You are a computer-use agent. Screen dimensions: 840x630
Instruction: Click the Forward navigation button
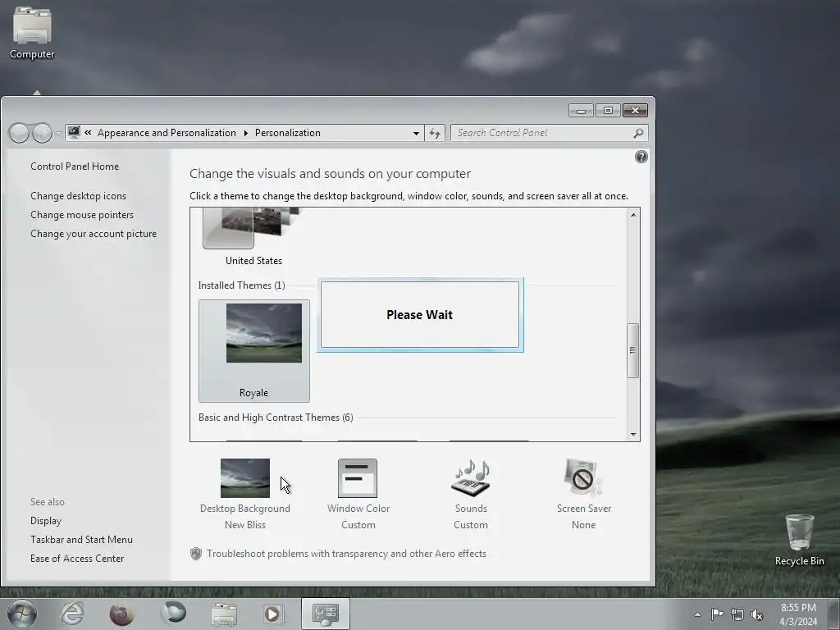(x=41, y=133)
